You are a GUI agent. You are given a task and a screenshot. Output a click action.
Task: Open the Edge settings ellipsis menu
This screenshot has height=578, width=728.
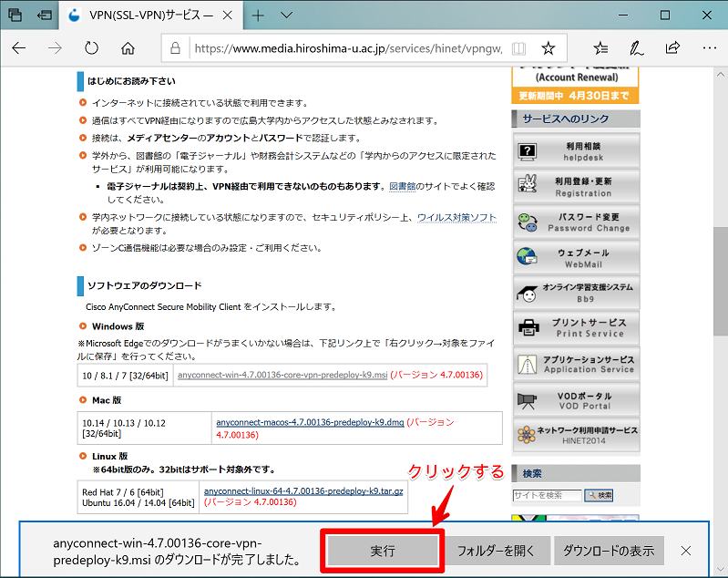(x=710, y=47)
